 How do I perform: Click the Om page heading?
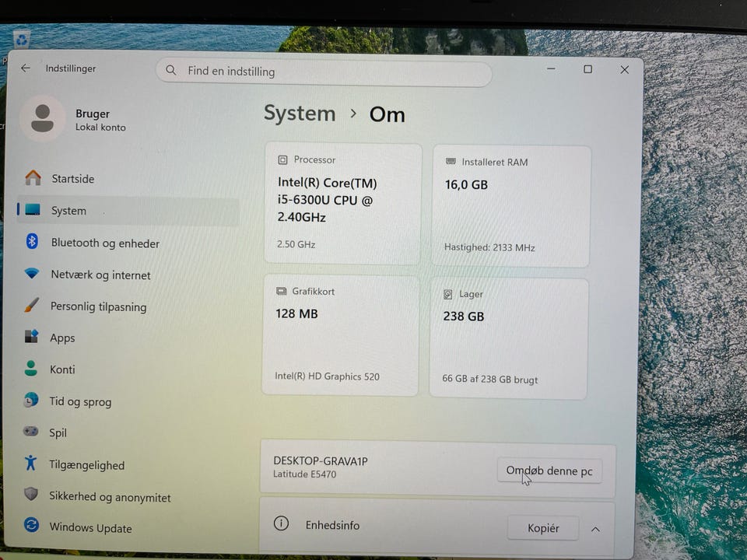[388, 115]
